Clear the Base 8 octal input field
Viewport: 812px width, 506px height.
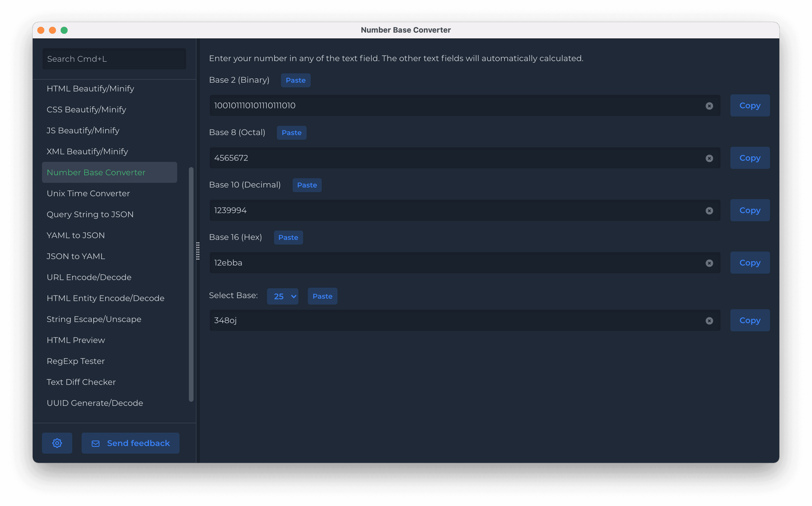[709, 158]
